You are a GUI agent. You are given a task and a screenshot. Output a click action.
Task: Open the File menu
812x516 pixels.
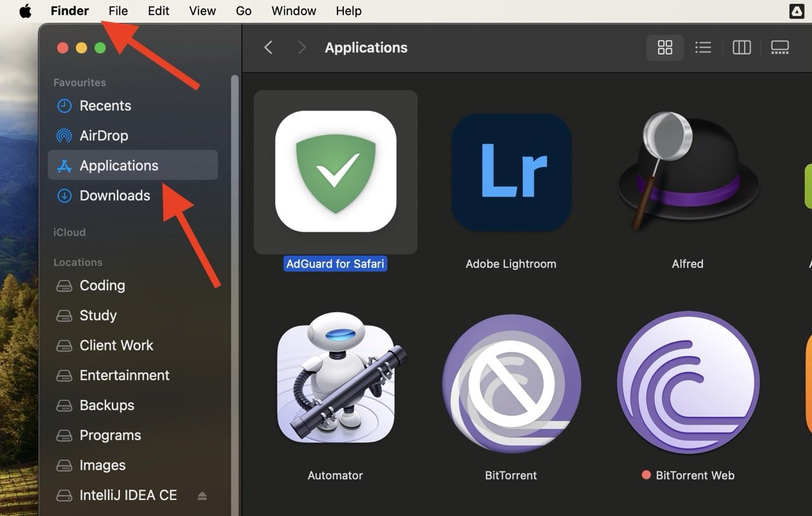tap(118, 11)
